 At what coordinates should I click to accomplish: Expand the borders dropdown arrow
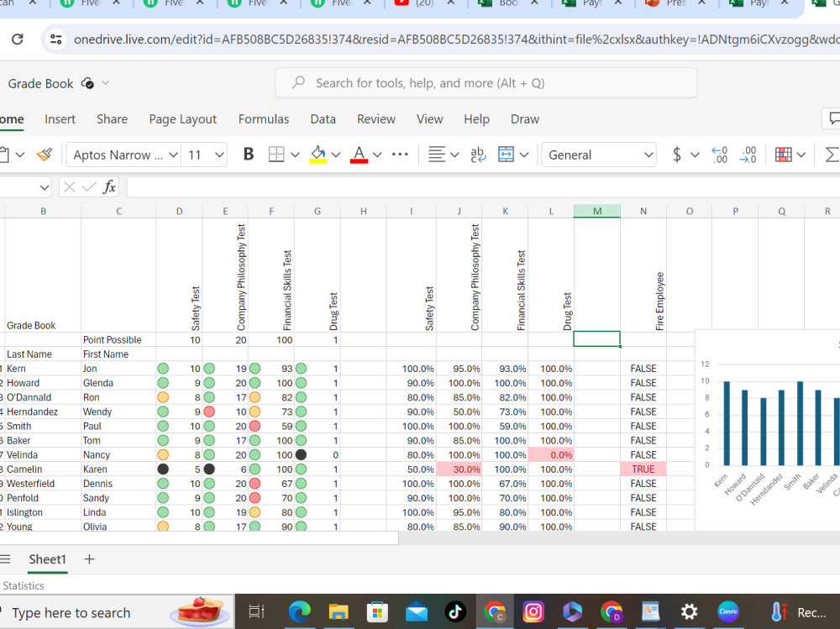[295, 155]
